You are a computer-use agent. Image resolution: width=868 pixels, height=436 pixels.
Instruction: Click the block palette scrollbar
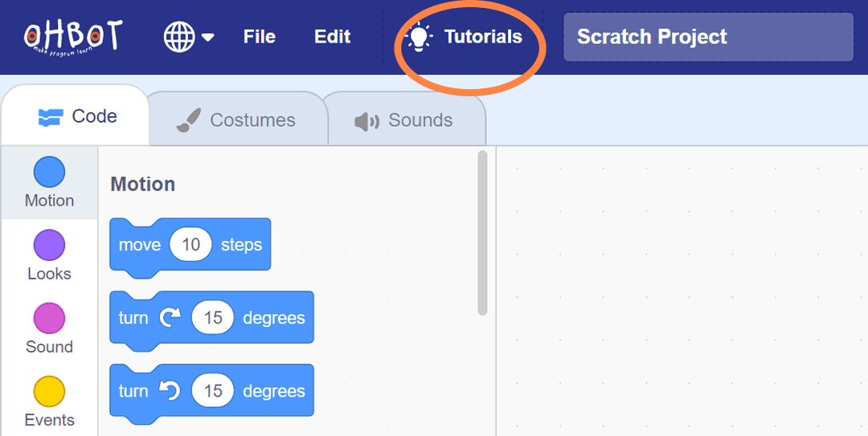click(482, 233)
